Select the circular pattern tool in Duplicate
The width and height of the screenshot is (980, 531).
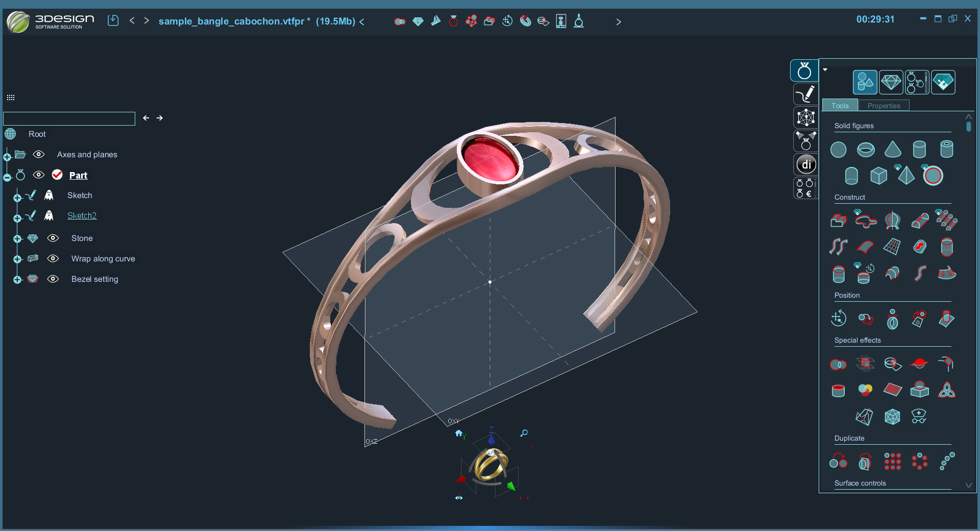point(920,462)
